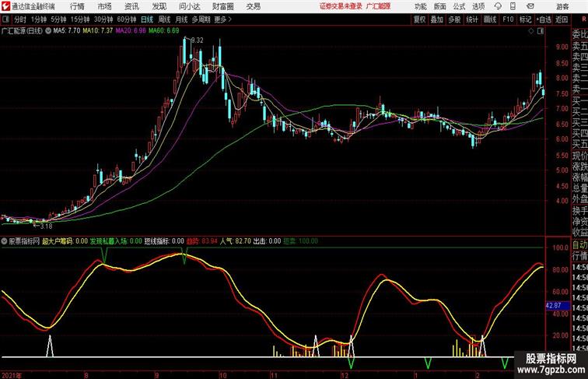Switch to the 30分钟 period tab
The image size is (588, 379).
103,19
